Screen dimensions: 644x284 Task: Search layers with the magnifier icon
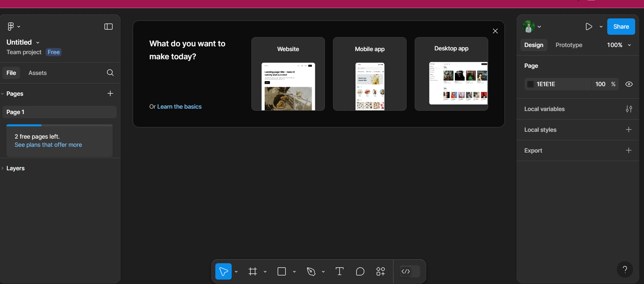click(x=110, y=73)
